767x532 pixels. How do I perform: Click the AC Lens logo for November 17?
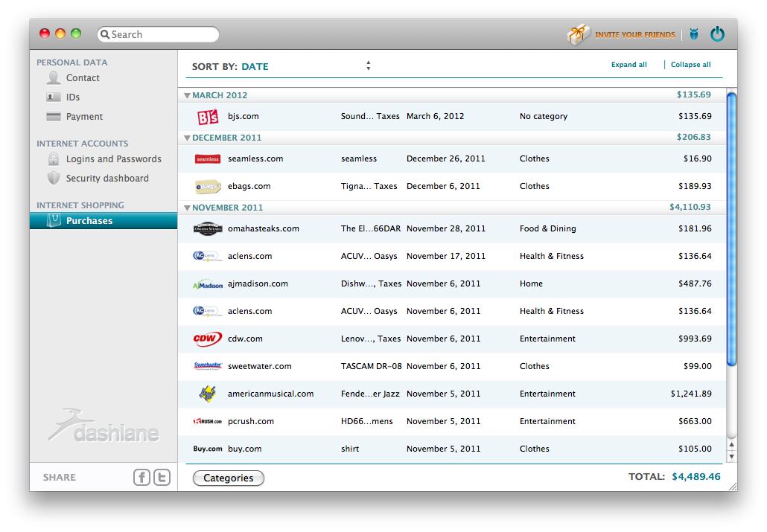[x=208, y=256]
